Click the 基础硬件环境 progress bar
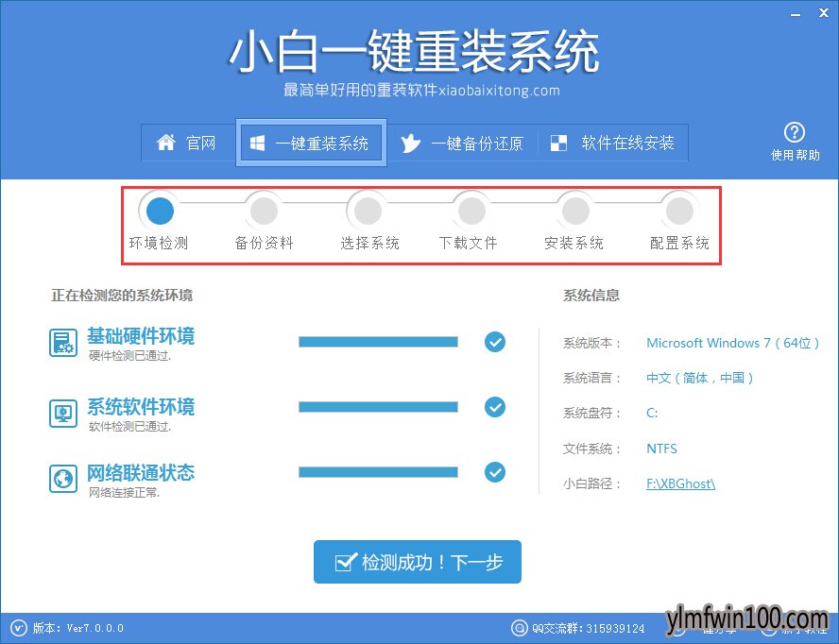 (x=378, y=342)
